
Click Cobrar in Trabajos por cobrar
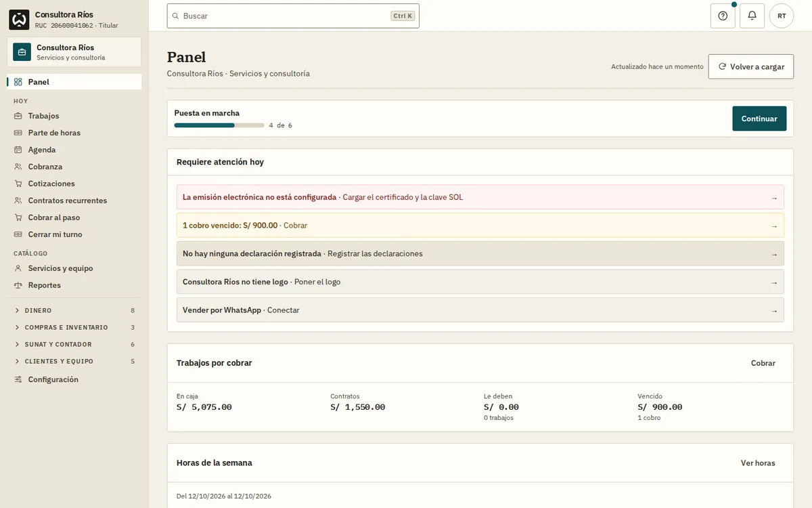[x=763, y=363]
